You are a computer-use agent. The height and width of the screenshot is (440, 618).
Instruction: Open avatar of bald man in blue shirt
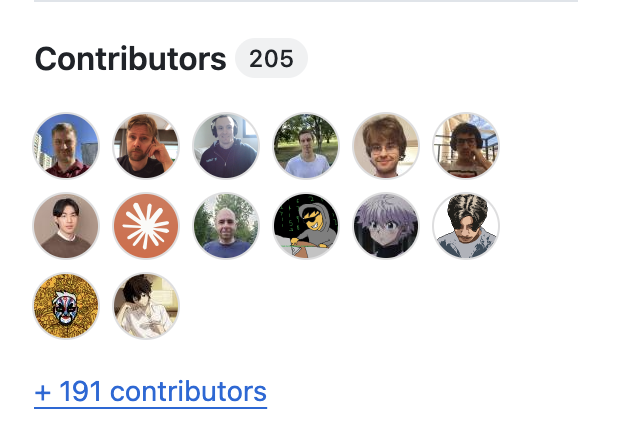pos(226,226)
